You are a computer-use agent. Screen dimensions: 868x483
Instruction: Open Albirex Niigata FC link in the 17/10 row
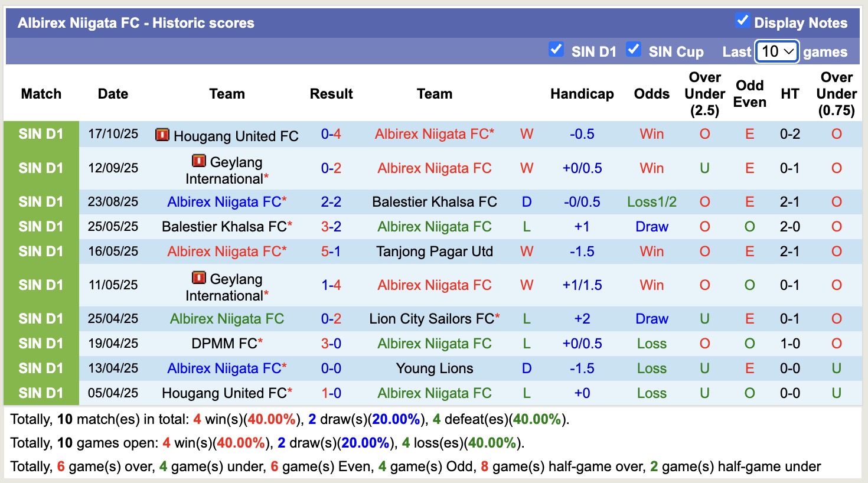435,133
